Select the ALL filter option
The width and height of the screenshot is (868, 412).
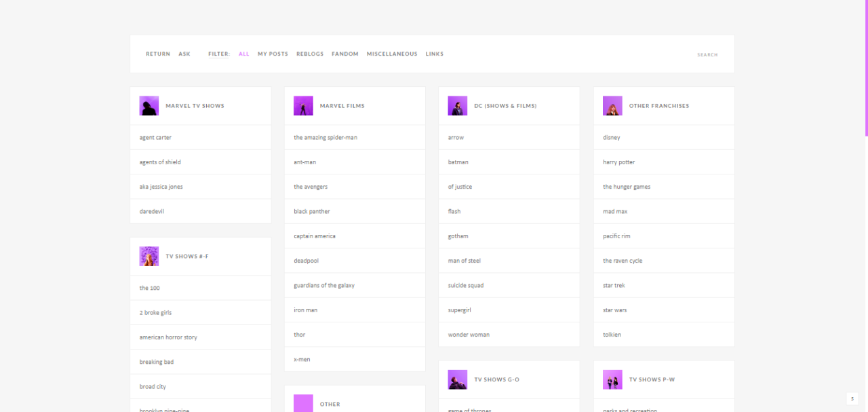tap(244, 54)
